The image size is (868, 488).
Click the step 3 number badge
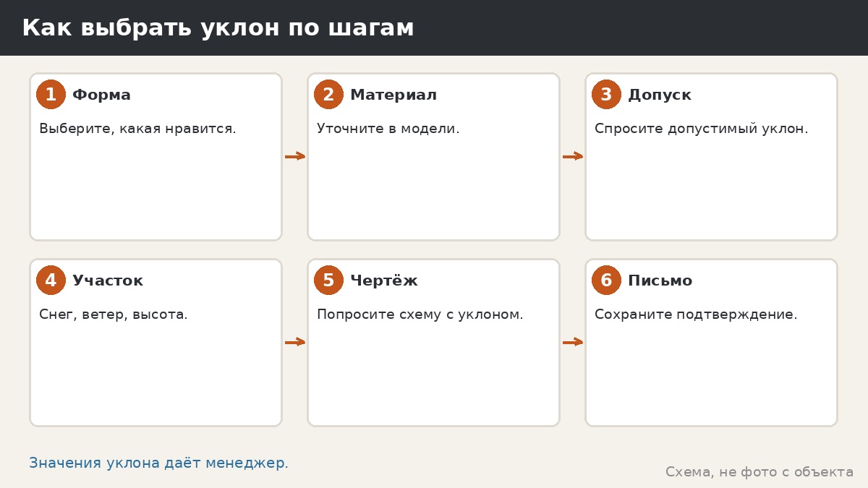coord(606,95)
